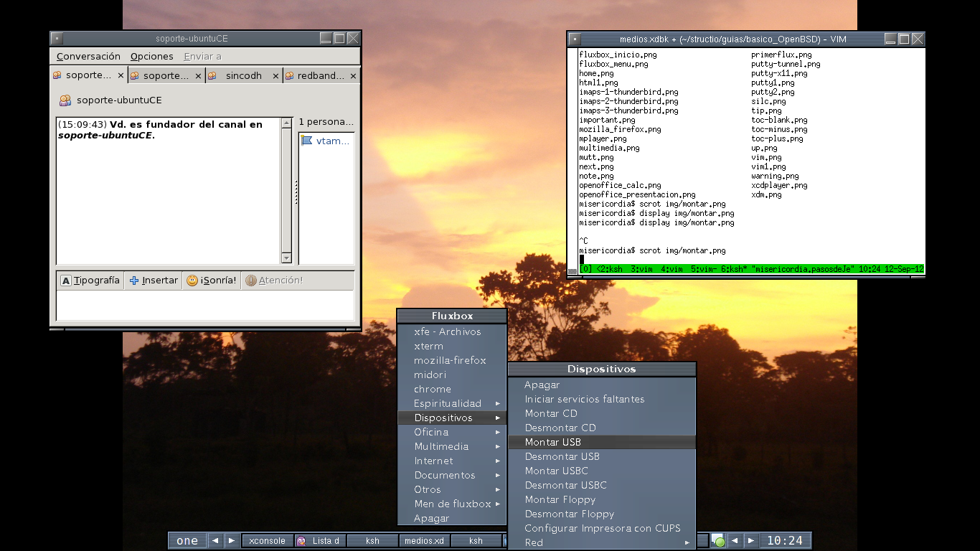Close the sincodh tab with its x
Viewport: 980px width, 551px height.
point(276,75)
